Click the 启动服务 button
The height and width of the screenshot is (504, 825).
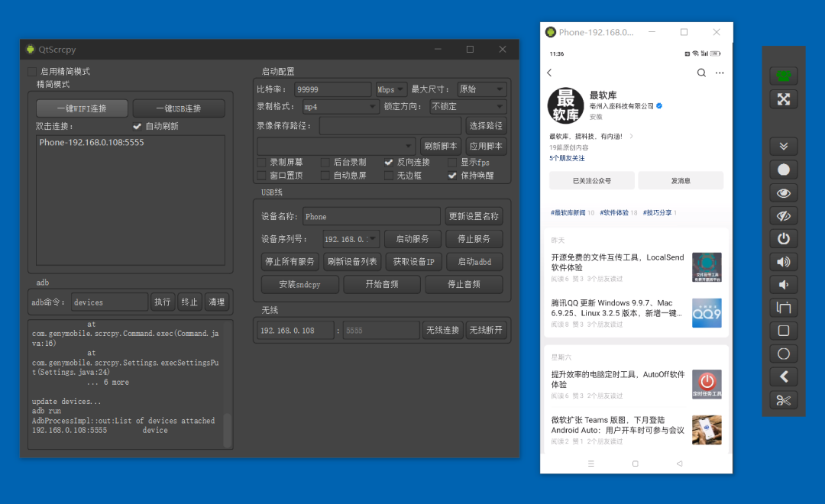click(412, 239)
